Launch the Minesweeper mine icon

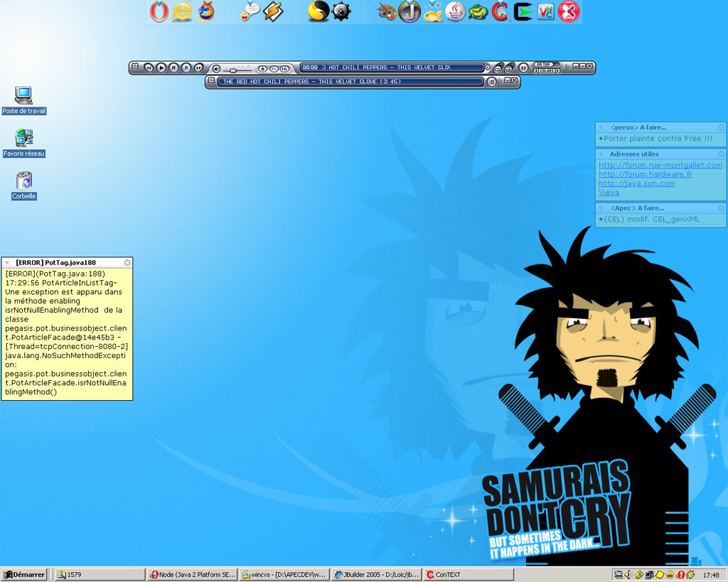pos(341,11)
